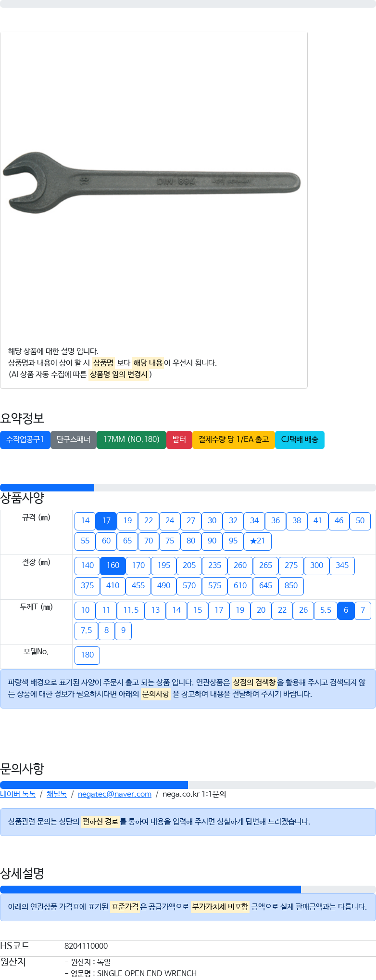This screenshot has height=980, width=376.
Task: Click the 단구스패너 gray badge
Action: 74,439
